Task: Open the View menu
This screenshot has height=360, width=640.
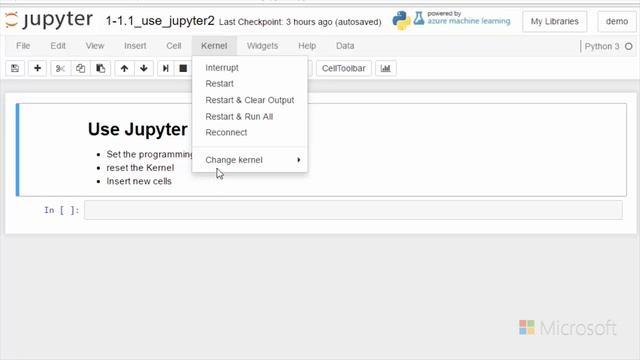Action: (95, 46)
